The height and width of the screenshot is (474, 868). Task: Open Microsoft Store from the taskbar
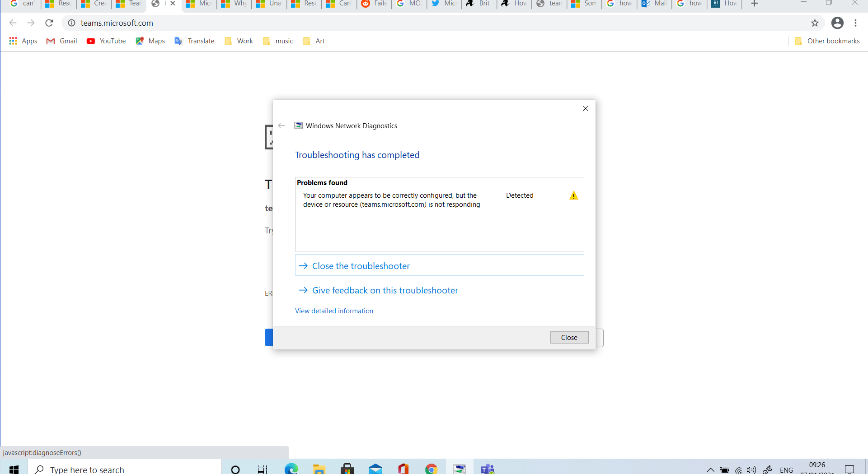pos(347,469)
